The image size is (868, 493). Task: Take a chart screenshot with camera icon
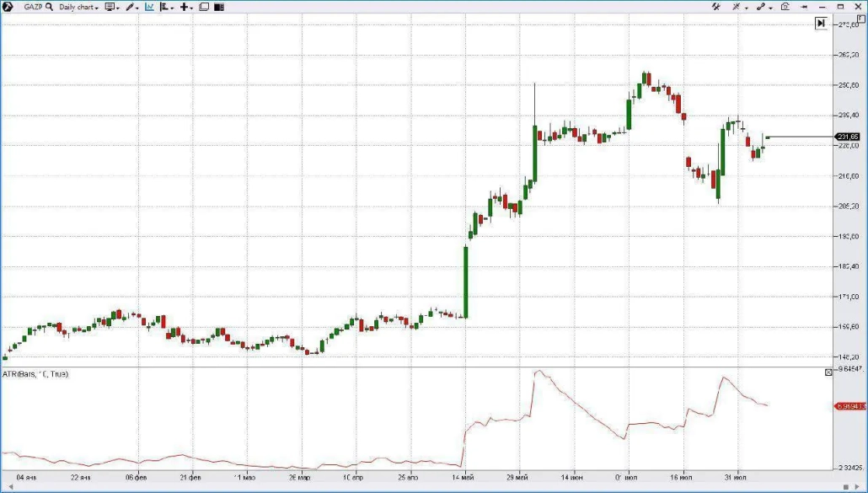(785, 7)
